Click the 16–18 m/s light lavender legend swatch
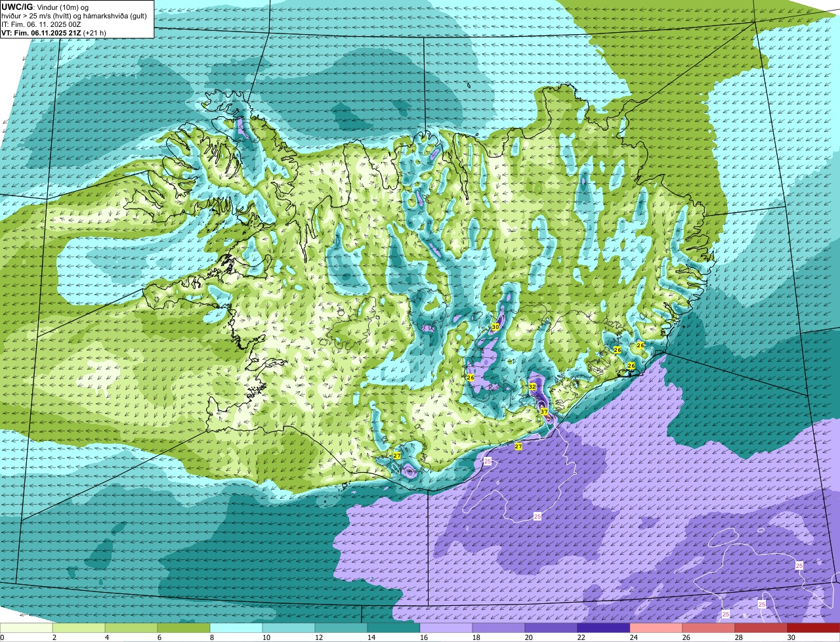 (x=446, y=628)
